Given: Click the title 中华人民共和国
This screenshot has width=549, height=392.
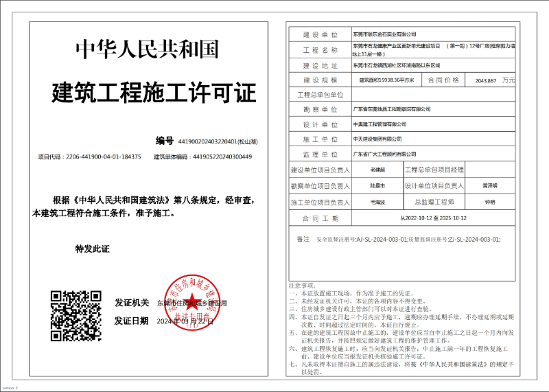Looking at the screenshot, I should tap(148, 49).
